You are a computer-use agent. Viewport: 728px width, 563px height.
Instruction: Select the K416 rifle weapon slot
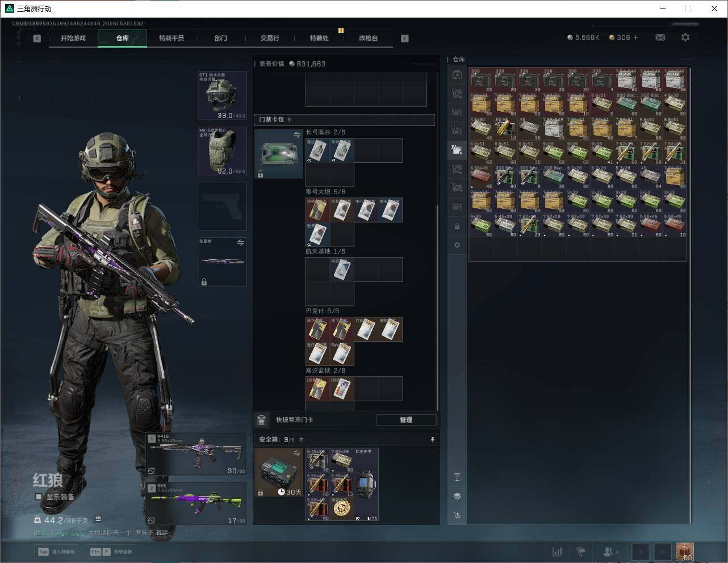[196, 454]
